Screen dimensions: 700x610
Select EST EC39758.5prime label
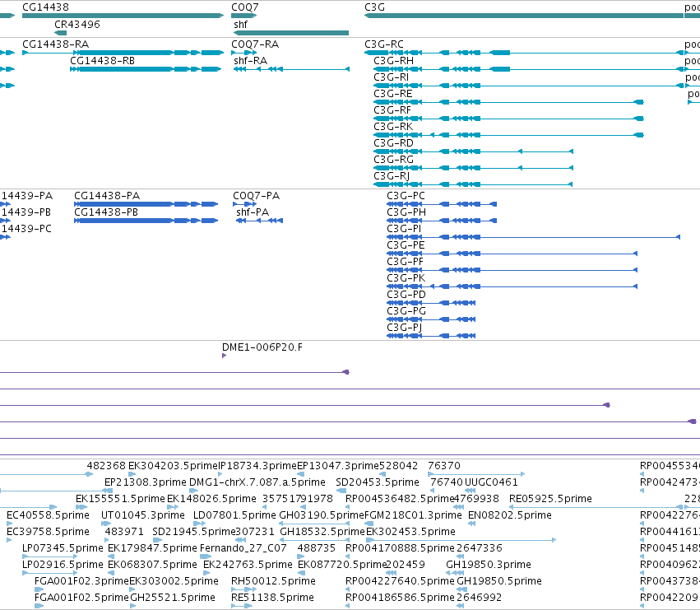48,532
